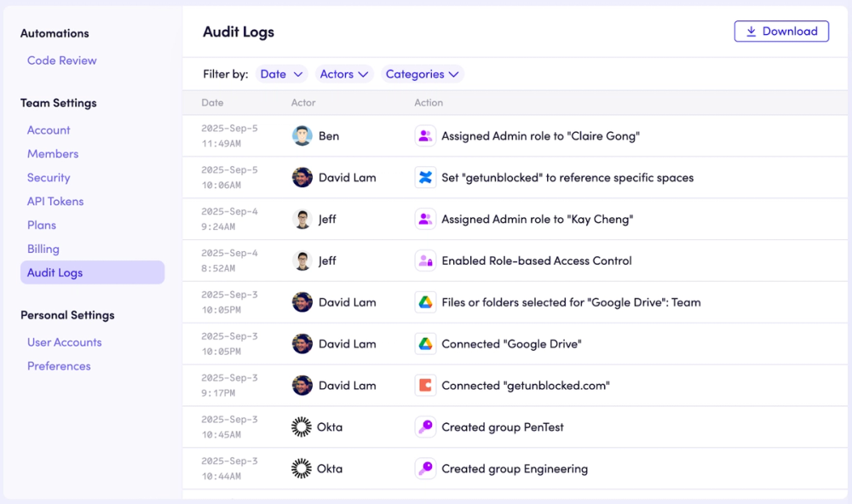Open the Billing settings link
The image size is (852, 504).
point(43,249)
